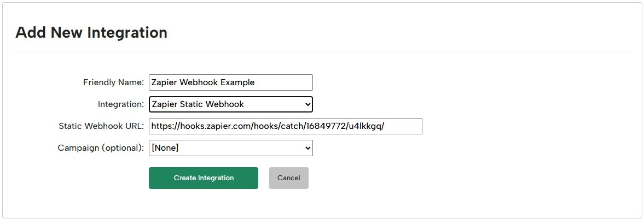Expand the Campaign (optional) dropdown
The height and width of the screenshot is (219, 644).
230,148
